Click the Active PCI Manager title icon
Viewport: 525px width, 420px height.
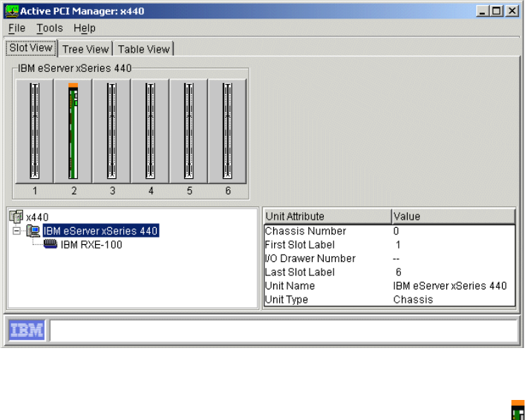[12, 11]
